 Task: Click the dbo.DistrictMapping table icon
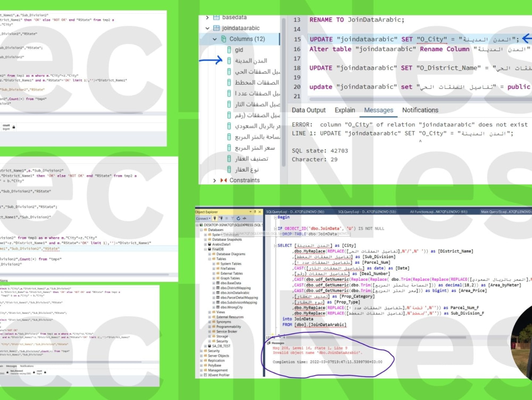pos(218,288)
